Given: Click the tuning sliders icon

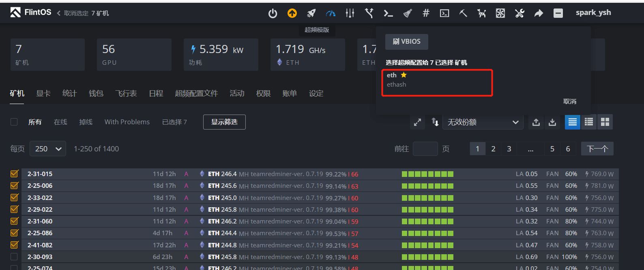Looking at the screenshot, I should 350,13.
